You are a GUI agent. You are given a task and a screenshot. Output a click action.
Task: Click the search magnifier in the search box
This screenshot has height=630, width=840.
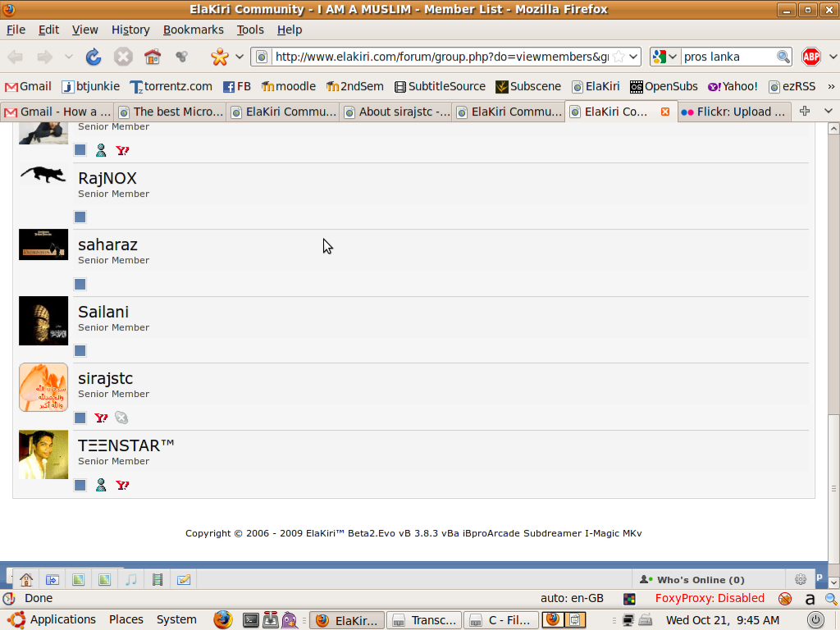coord(783,57)
